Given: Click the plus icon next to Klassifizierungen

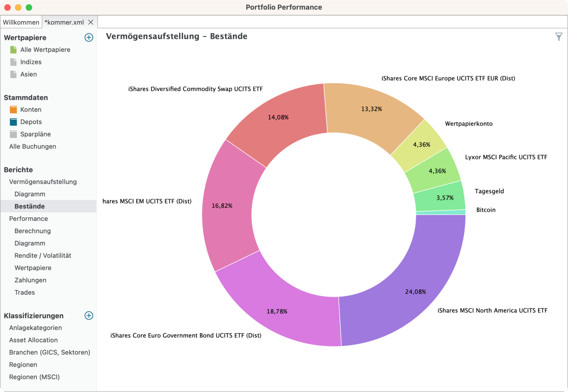Looking at the screenshot, I should click(89, 316).
